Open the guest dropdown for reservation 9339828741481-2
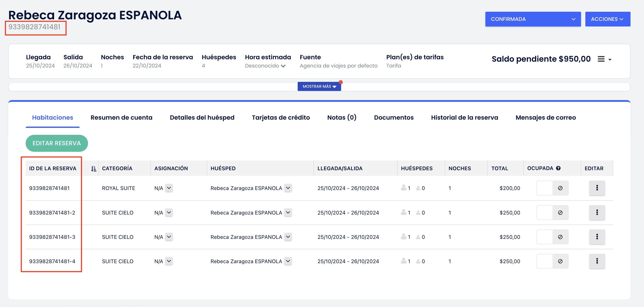Viewport: 644px width, 307px height. [288, 212]
